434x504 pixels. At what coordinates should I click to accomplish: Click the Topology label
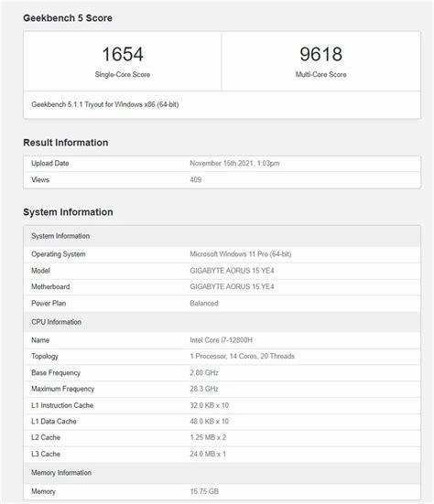pos(45,357)
